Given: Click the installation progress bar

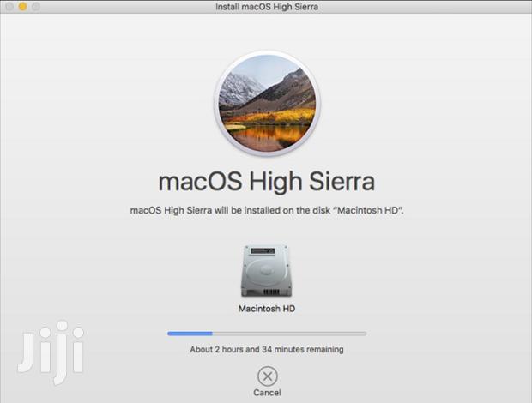Looking at the screenshot, I should pyautogui.click(x=267, y=334).
